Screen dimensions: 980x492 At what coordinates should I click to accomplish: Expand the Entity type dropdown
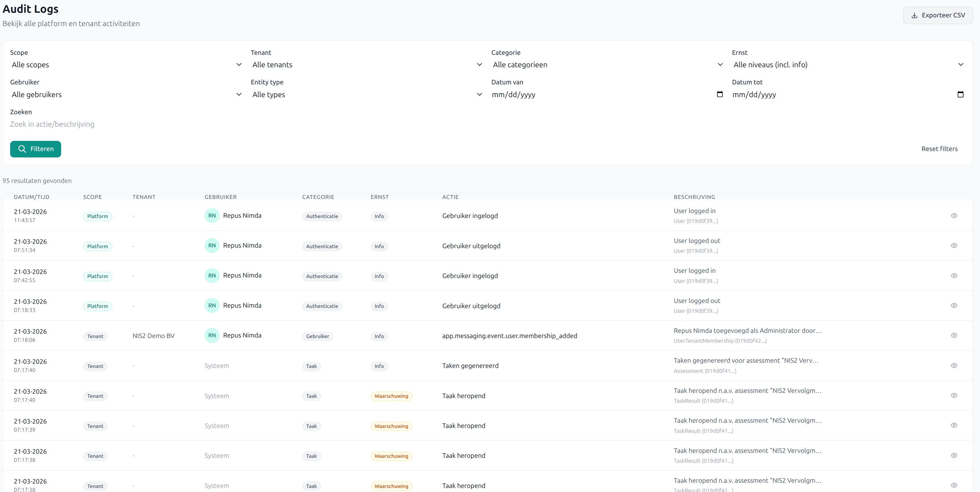pyautogui.click(x=366, y=94)
